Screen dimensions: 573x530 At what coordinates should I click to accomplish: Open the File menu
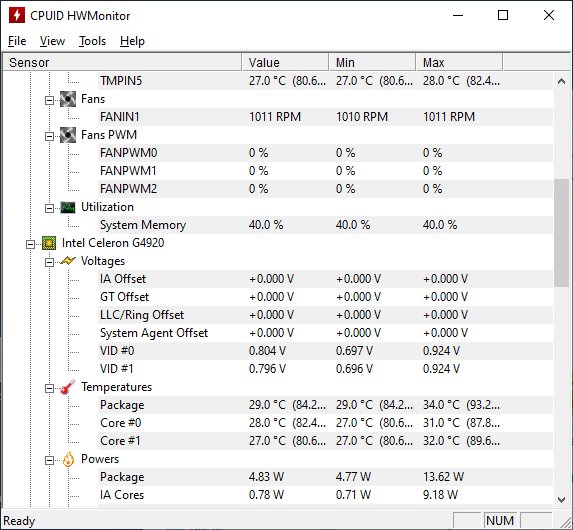(x=17, y=41)
